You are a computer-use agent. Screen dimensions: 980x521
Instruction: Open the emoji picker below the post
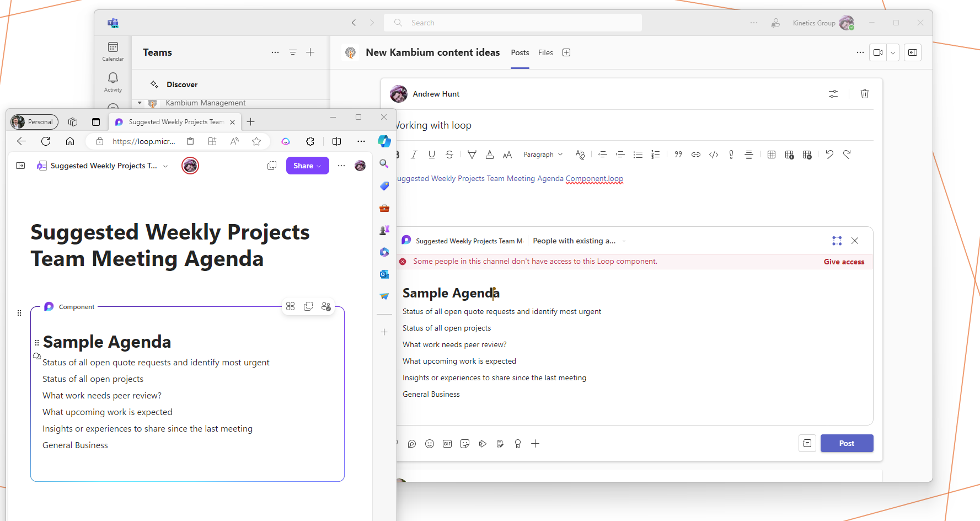tap(430, 444)
